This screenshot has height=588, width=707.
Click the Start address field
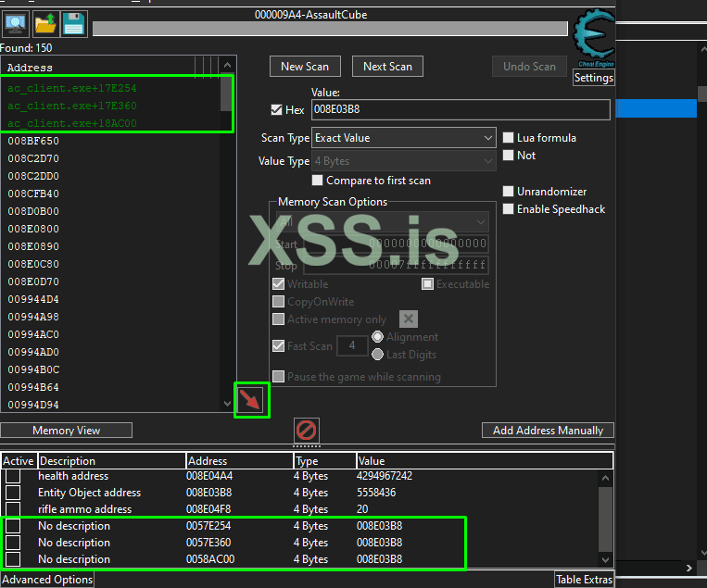[396, 244]
